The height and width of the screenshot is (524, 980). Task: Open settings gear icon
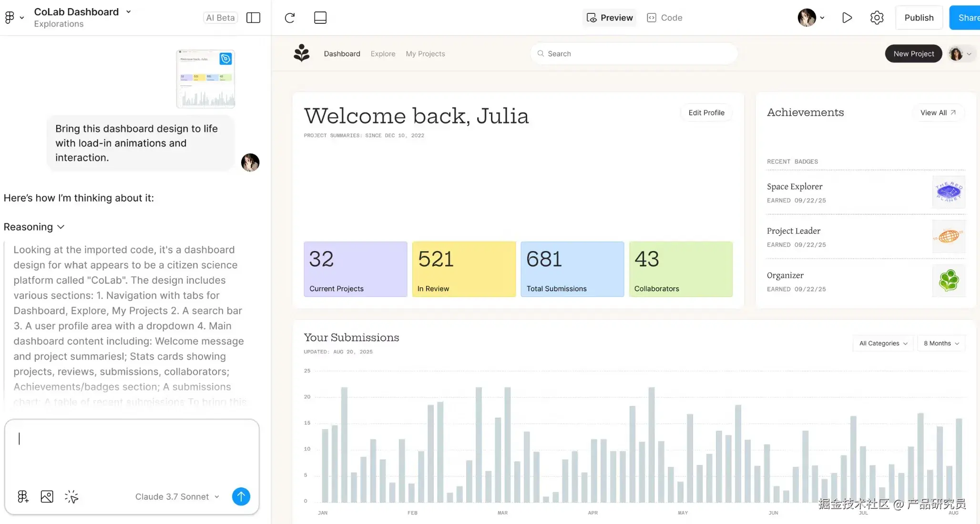pyautogui.click(x=877, y=18)
